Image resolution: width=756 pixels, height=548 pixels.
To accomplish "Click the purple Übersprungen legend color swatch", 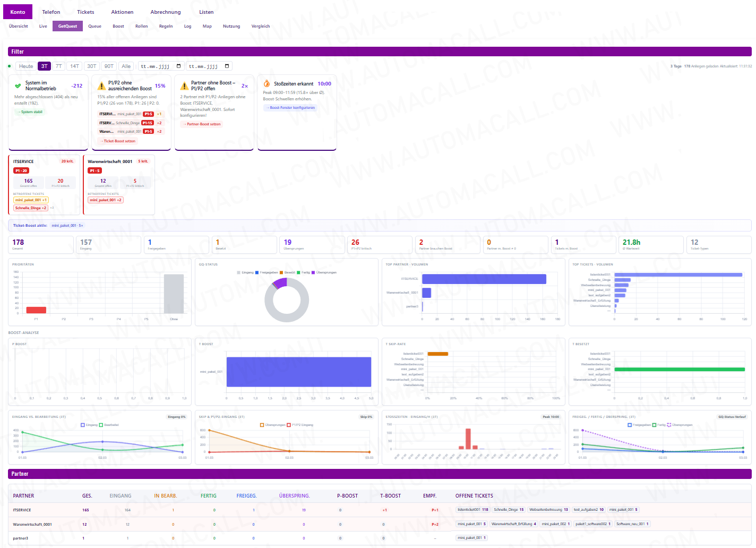I will [x=313, y=272].
